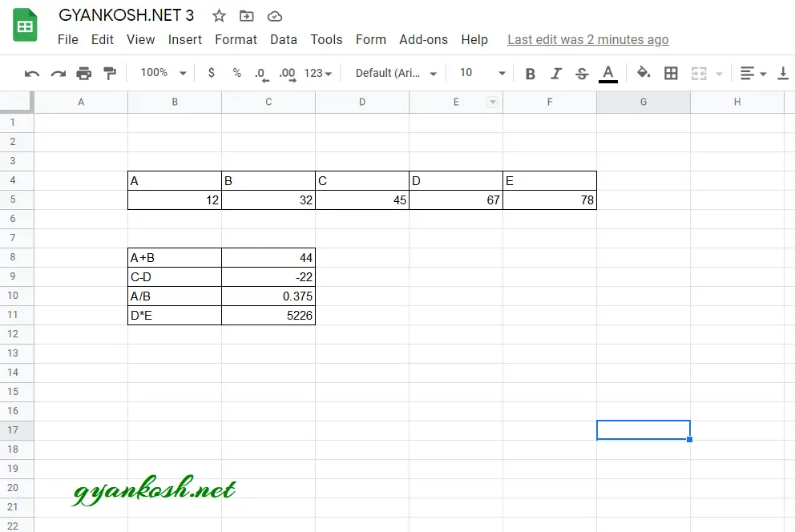Toggle strikethrough formatting
Viewport: 795px width, 532px height.
point(582,74)
